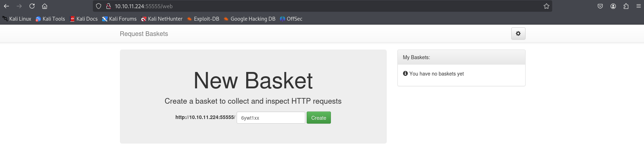Focus the basket name input field

271,118
